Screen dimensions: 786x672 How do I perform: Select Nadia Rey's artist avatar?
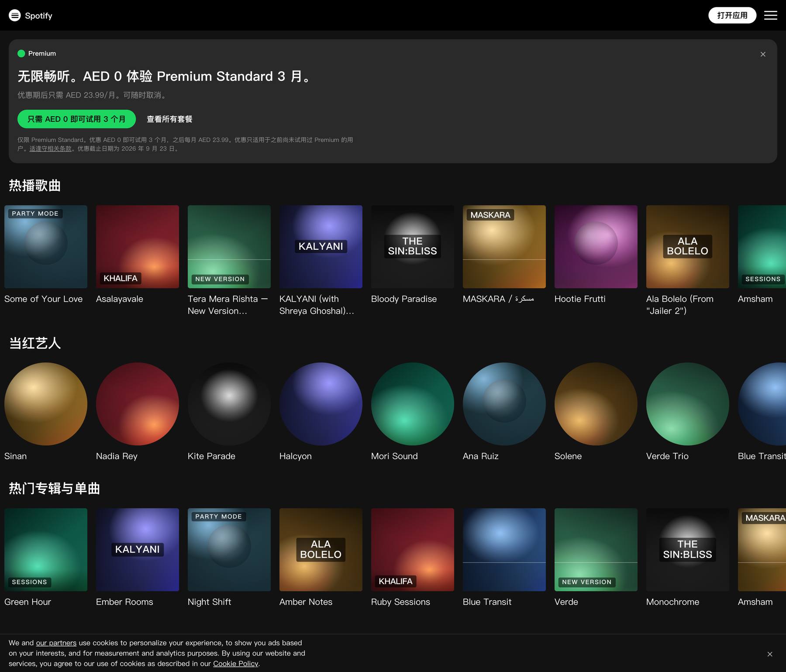(x=138, y=404)
